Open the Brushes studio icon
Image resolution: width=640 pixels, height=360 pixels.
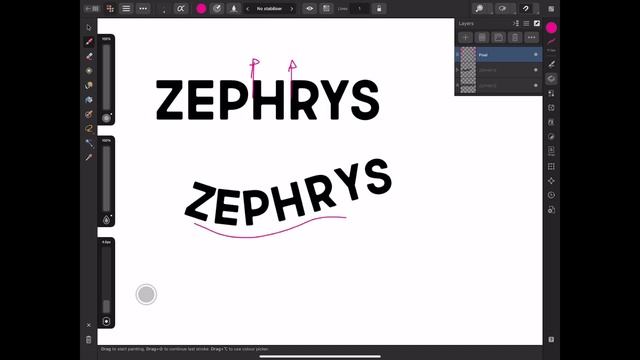551,64
